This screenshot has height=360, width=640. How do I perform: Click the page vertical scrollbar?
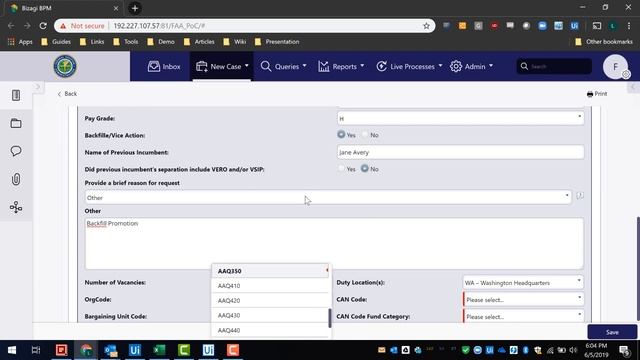(x=638, y=269)
